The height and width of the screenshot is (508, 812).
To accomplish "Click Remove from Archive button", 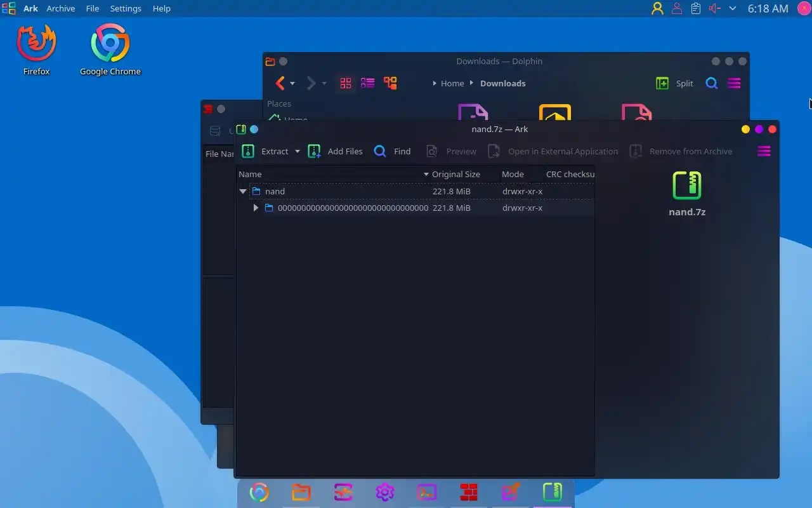I will click(681, 151).
